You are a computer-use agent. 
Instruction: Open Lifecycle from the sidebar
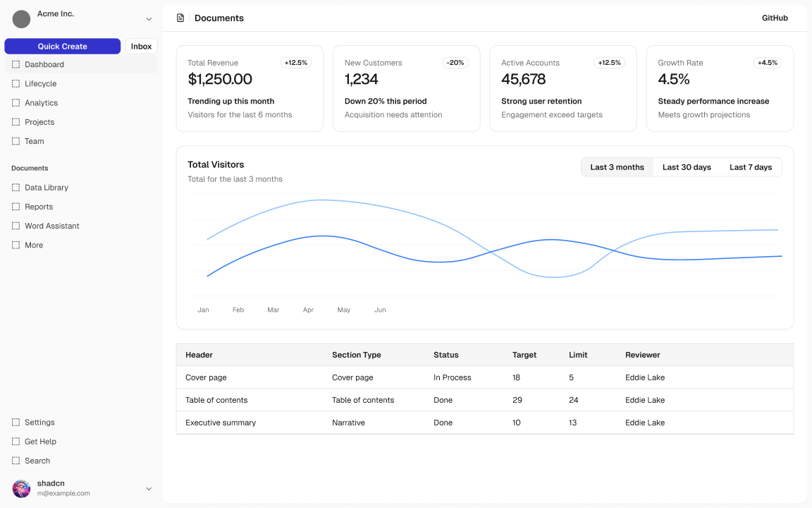click(x=81, y=83)
